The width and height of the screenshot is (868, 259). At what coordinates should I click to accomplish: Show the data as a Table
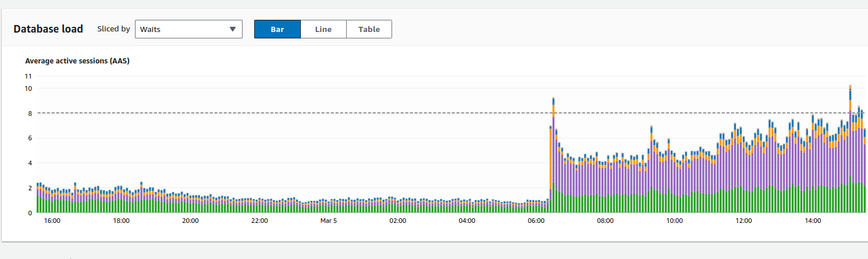pyautogui.click(x=369, y=29)
